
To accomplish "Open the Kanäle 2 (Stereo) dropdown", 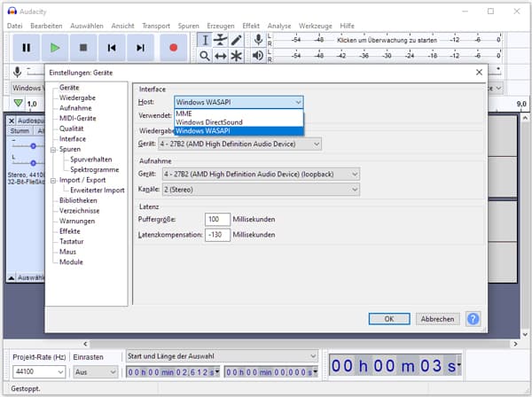I will point(261,190).
